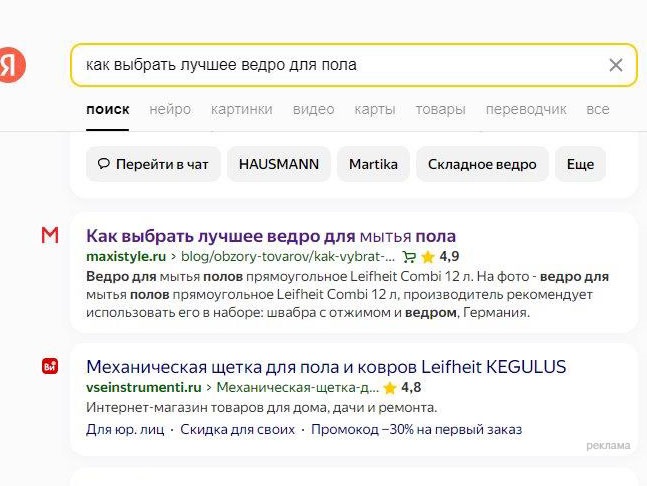
Task: Click Интернет-магазин товаров для дома snippet
Action: [x=262, y=408]
